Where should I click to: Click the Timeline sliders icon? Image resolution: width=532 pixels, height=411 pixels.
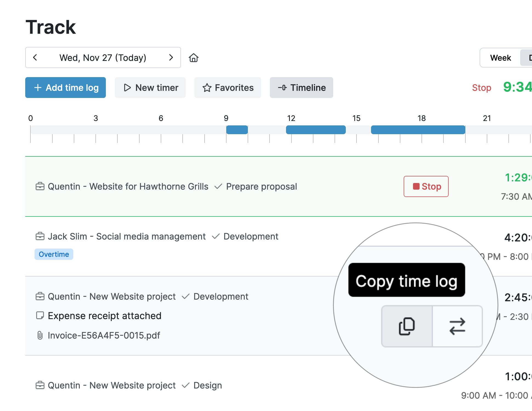tap(282, 88)
